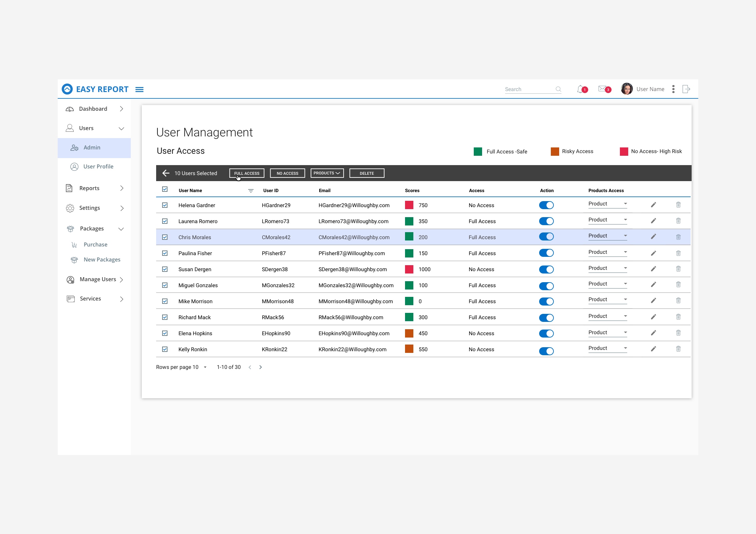The width and height of the screenshot is (756, 534).
Task: Uncheck Laurena Romero's row checkbox
Action: 165,221
